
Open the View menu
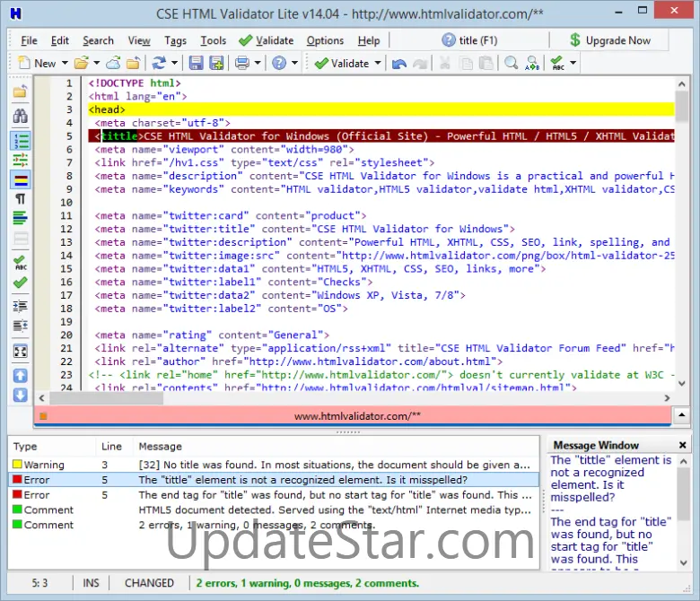tap(139, 40)
